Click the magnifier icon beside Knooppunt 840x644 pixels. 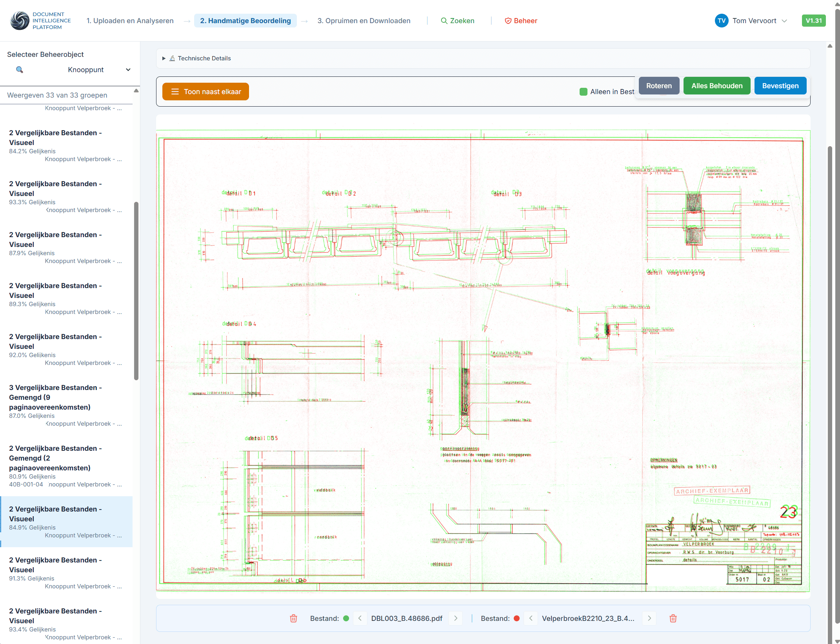click(19, 70)
